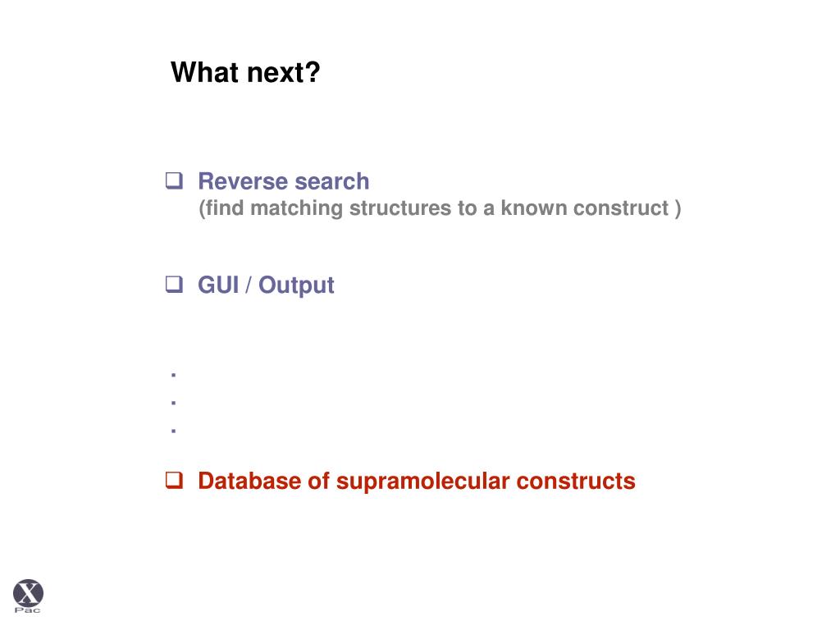Click the "GUI" text
The width and height of the screenshot is (840, 630).
(218, 285)
